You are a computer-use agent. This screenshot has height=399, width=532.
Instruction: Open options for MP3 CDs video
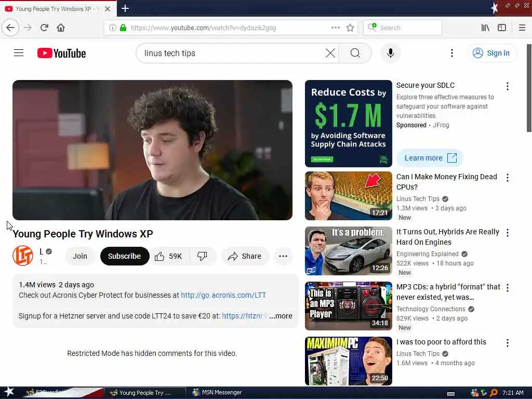[x=507, y=288]
